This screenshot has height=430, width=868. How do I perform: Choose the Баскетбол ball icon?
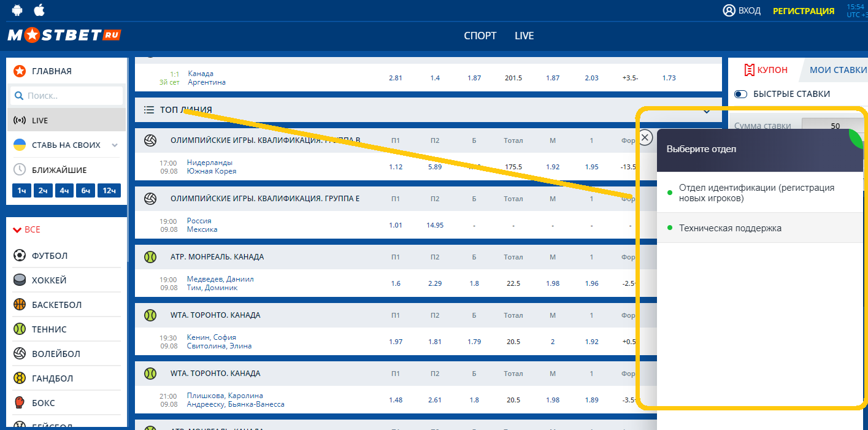[20, 305]
